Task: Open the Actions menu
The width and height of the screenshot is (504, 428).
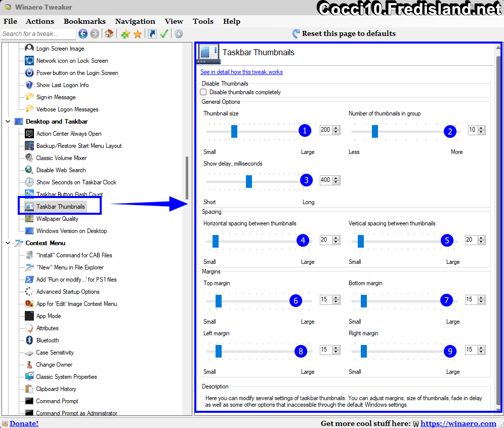Action: click(x=40, y=21)
